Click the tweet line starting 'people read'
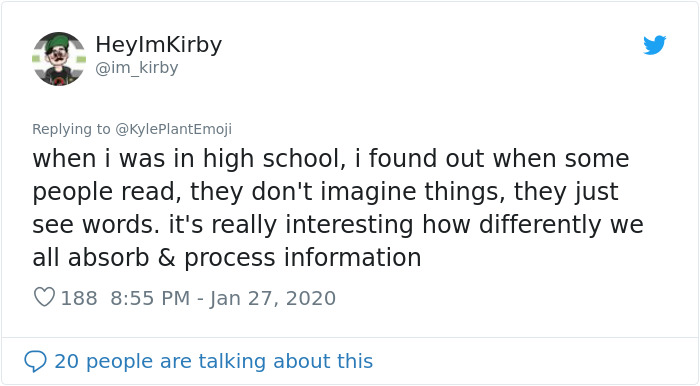This screenshot has height=386, width=700. pos(325,192)
